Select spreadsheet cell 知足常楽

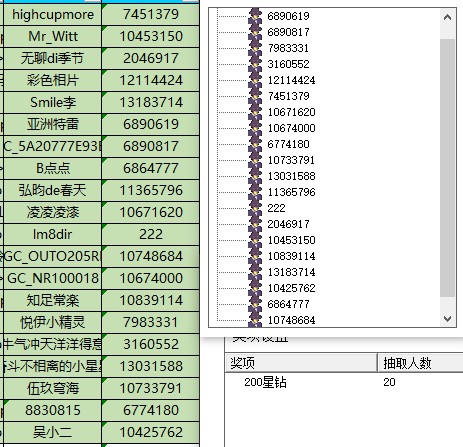(x=53, y=300)
